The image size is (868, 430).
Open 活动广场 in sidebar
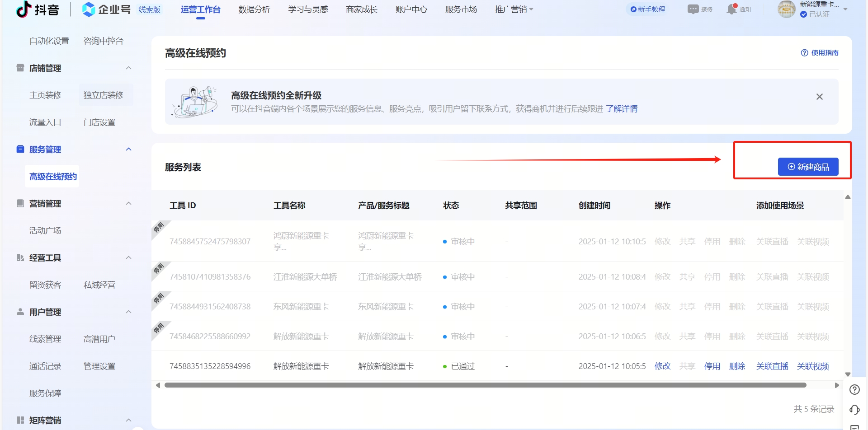click(x=45, y=231)
